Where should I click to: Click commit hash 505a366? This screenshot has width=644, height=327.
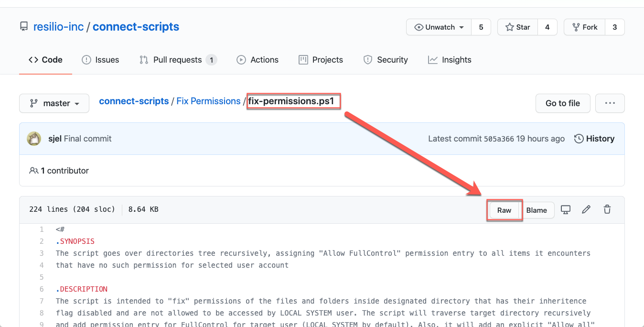point(499,139)
